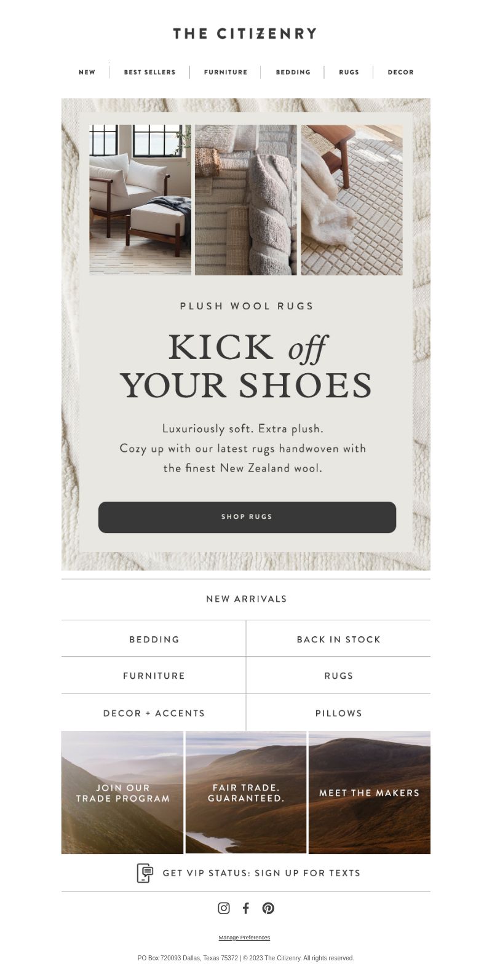Select Furniture in the top navigation
Screen dimensions: 492x980
point(226,72)
